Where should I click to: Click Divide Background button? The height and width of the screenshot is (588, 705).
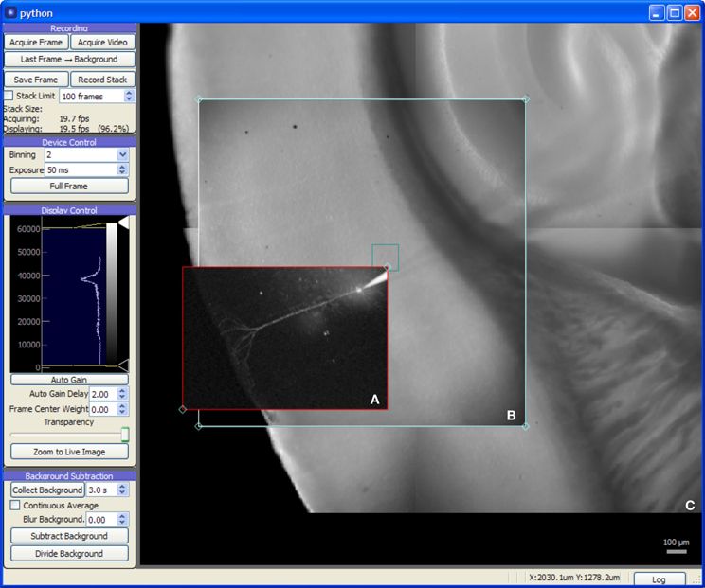(69, 553)
